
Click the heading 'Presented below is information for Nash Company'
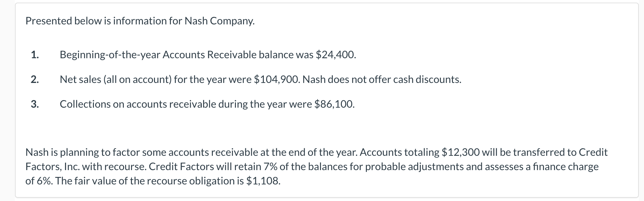click(140, 21)
